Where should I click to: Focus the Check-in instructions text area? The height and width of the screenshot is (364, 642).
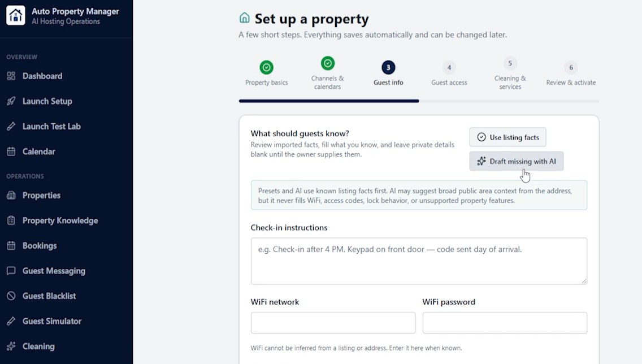click(x=419, y=261)
